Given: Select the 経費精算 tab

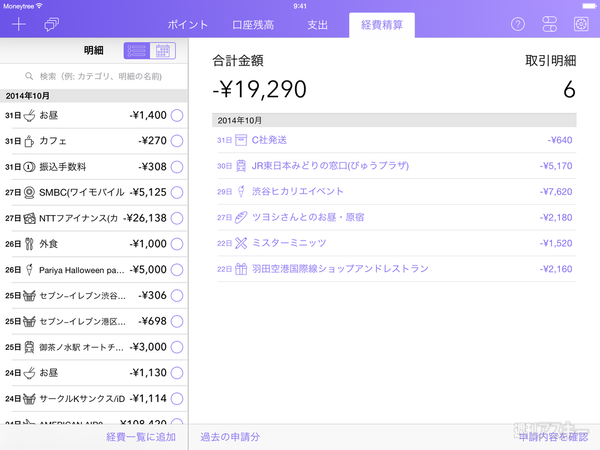Looking at the screenshot, I should coord(382,25).
